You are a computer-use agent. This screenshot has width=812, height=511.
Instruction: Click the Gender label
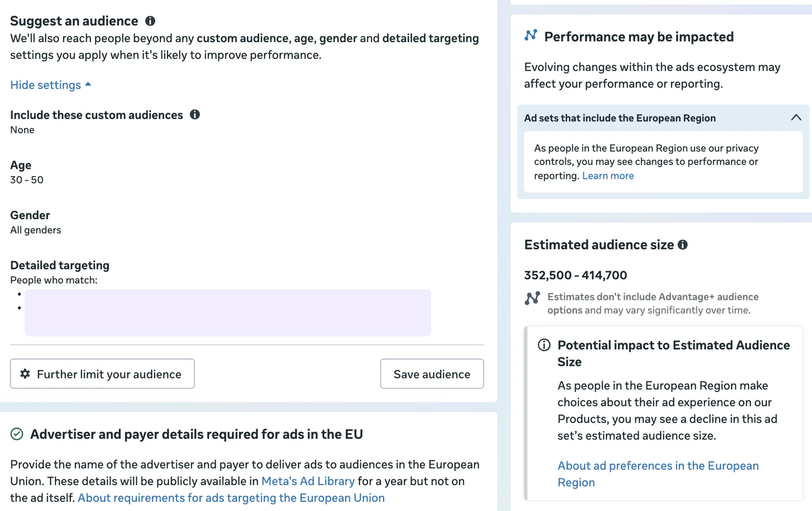pyautogui.click(x=30, y=215)
